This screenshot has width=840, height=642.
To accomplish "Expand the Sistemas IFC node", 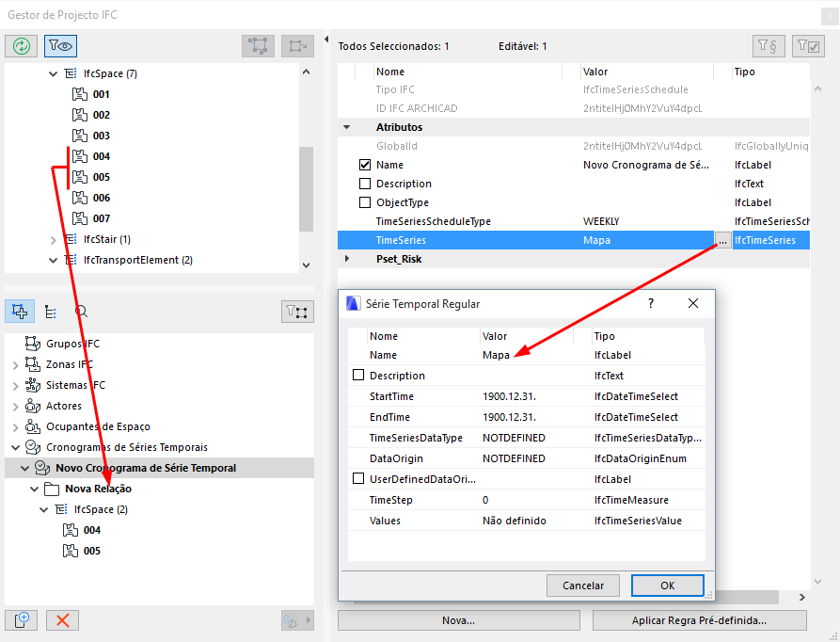I will coord(16,386).
